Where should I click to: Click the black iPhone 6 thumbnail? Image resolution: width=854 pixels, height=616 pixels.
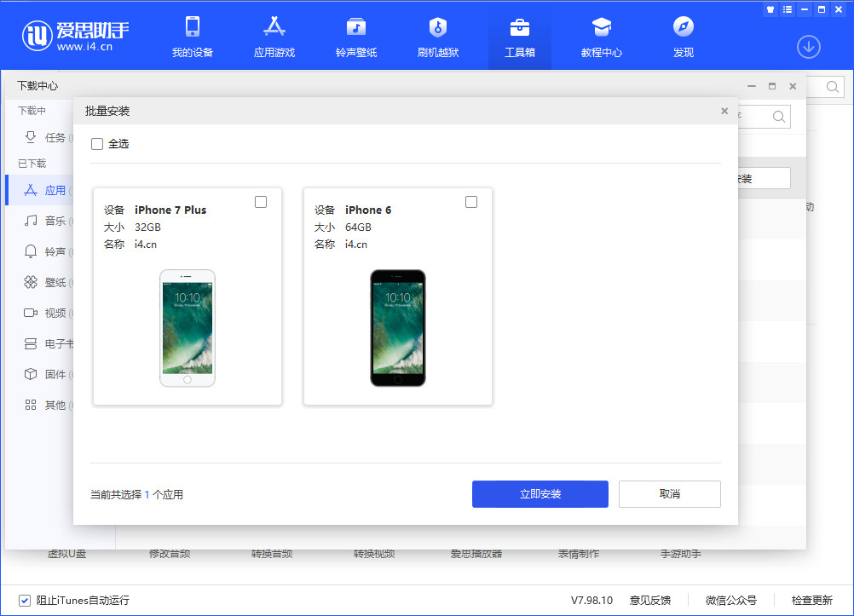click(x=397, y=328)
